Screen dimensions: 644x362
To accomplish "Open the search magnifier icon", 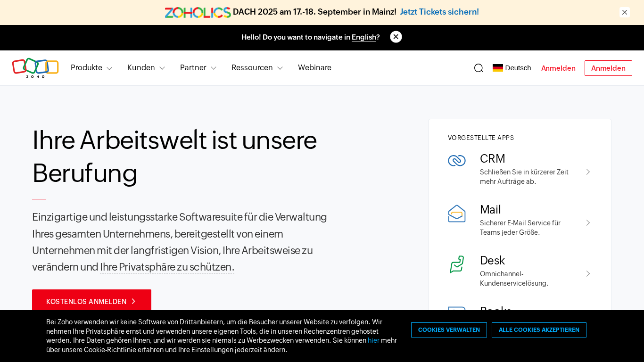I will (479, 68).
